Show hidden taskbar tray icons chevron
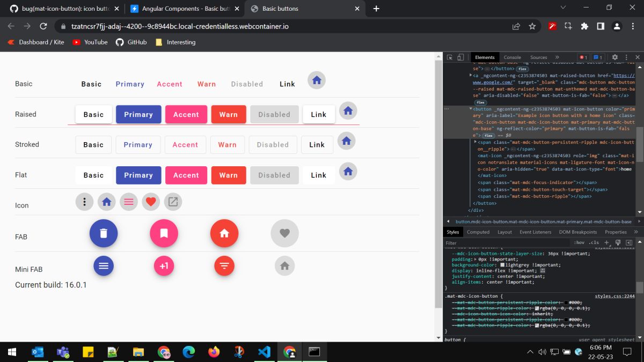Screen dimensions: 644x362 530,352
